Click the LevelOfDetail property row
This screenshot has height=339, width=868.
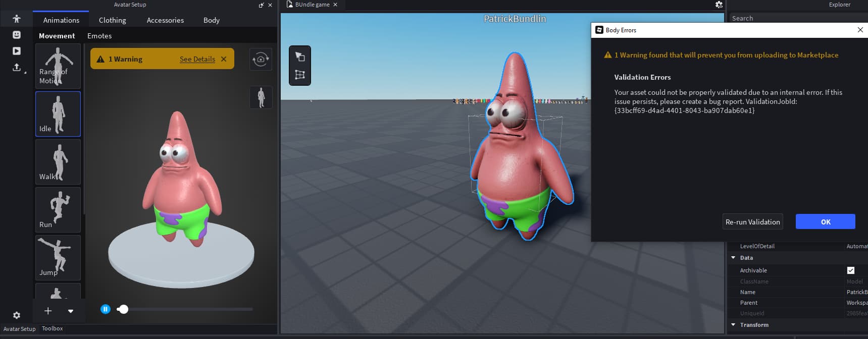[798, 246]
